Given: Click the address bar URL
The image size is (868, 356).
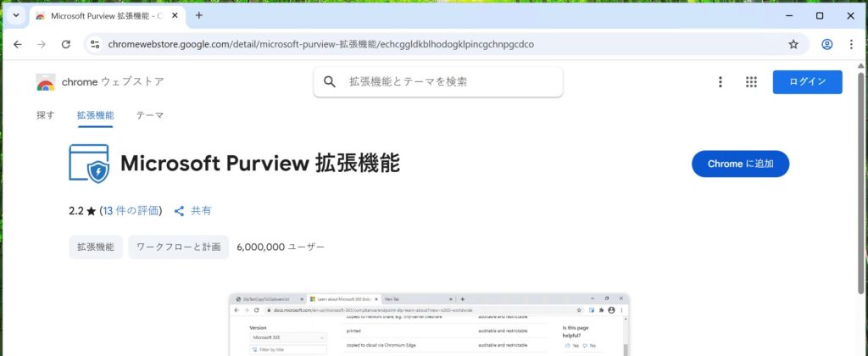Looking at the screenshot, I should [x=321, y=44].
